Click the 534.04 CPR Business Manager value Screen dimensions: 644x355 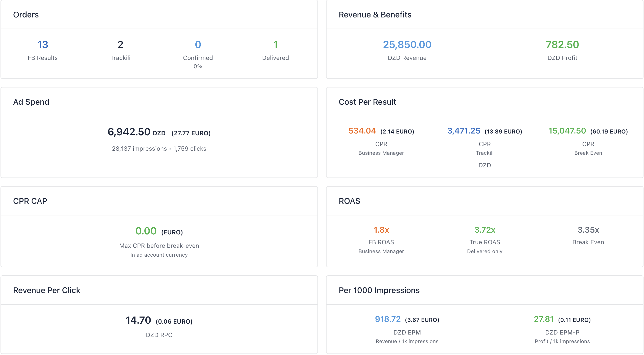362,131
